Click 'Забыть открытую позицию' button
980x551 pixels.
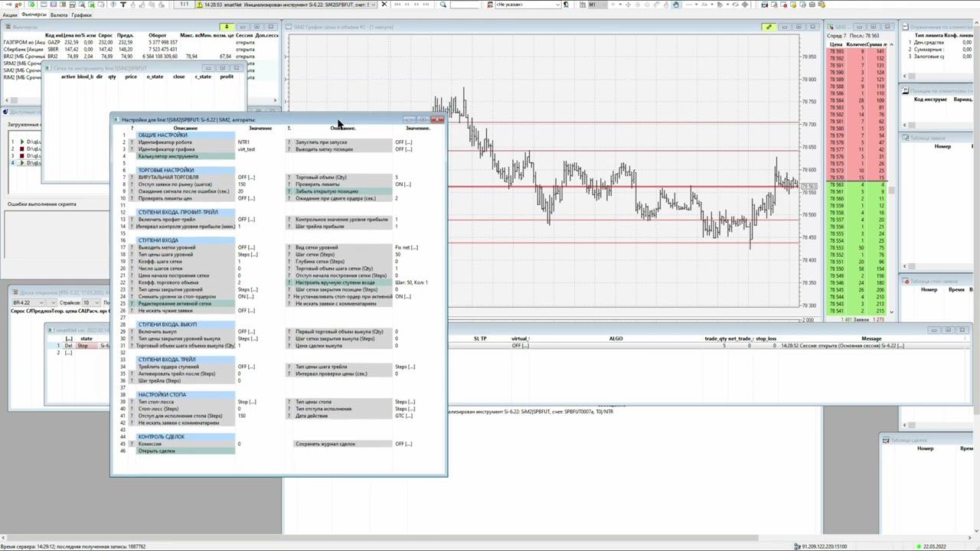(x=342, y=191)
